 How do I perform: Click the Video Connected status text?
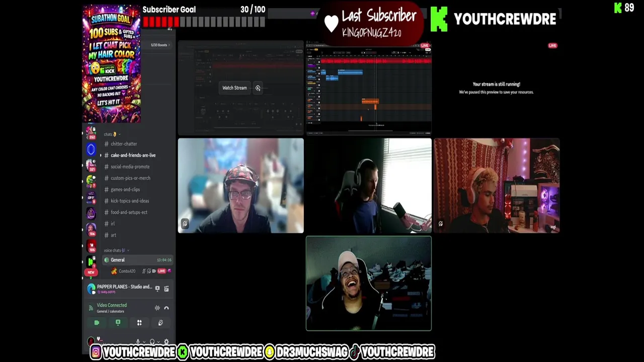112,305
